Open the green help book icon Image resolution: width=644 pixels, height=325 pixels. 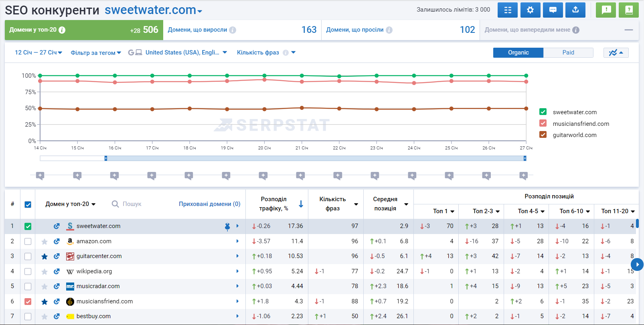click(628, 10)
